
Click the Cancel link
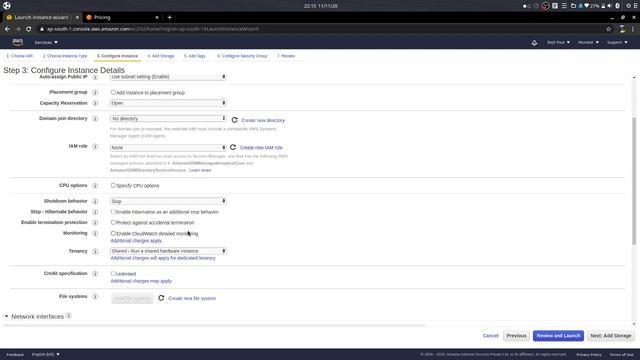point(490,336)
